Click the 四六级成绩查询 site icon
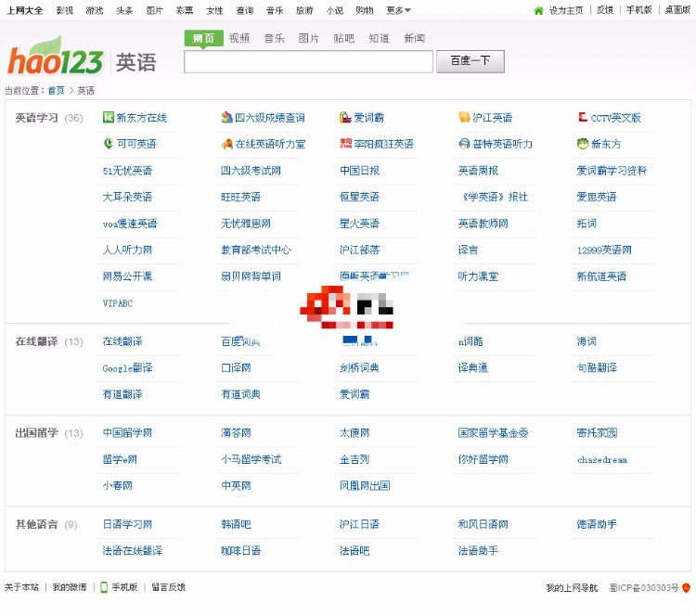The image size is (696, 616). 226,117
